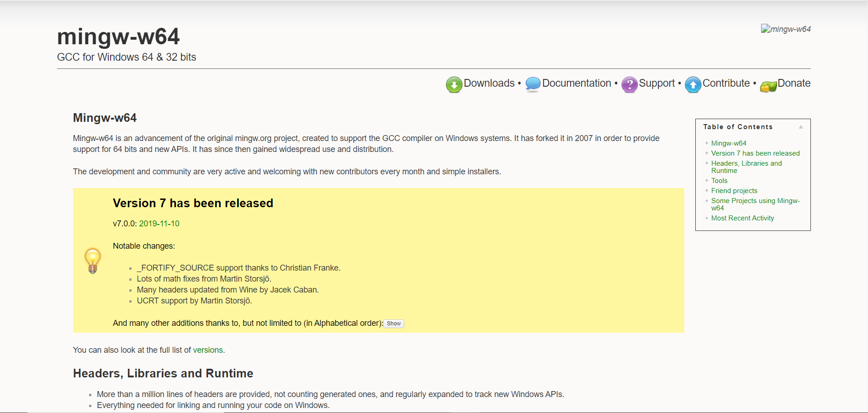Click the Headers, Libraries and Runtime heading
Screen dimensions: 868x413
(x=163, y=373)
